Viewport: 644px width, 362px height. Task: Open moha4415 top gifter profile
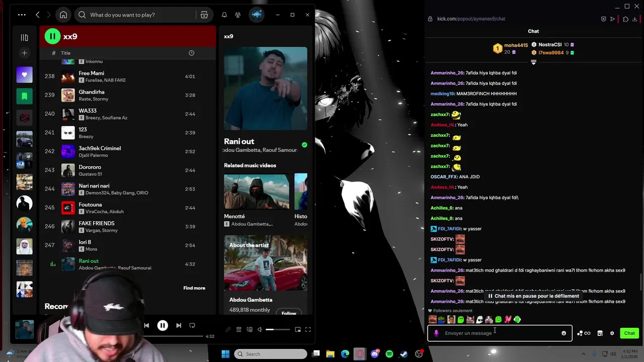[516, 45]
